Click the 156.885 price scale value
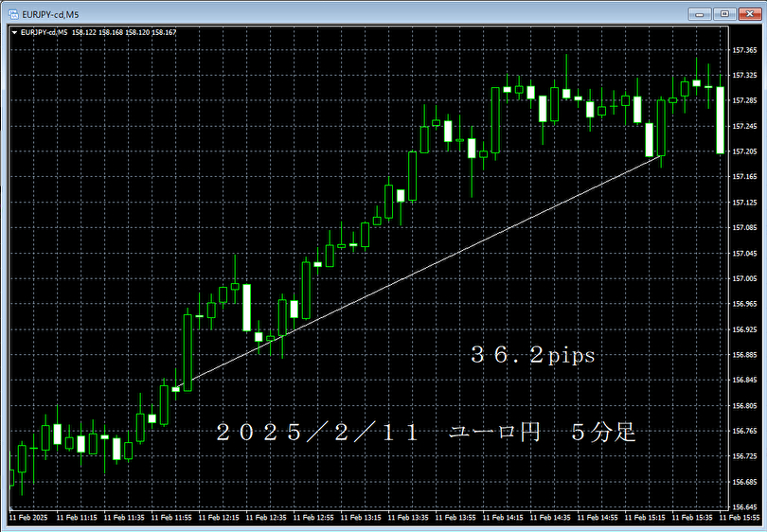The height and width of the screenshot is (532, 767). pyautogui.click(x=744, y=355)
